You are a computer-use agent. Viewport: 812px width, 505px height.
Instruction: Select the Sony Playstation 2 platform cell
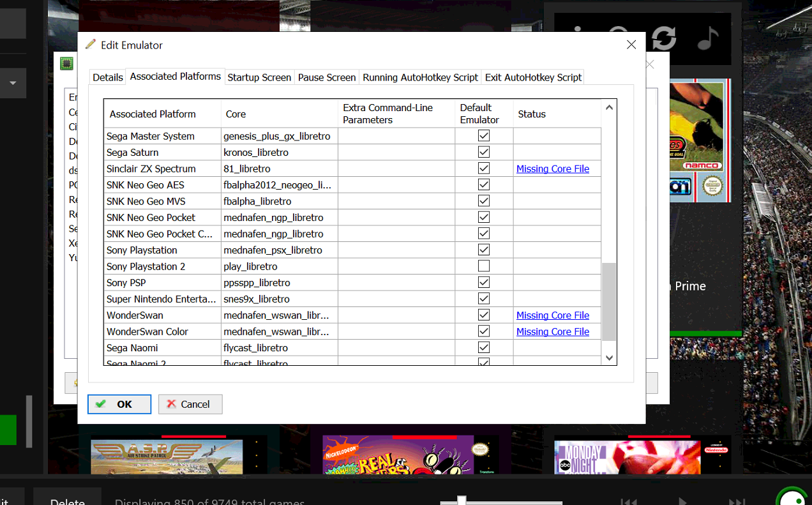(163, 266)
